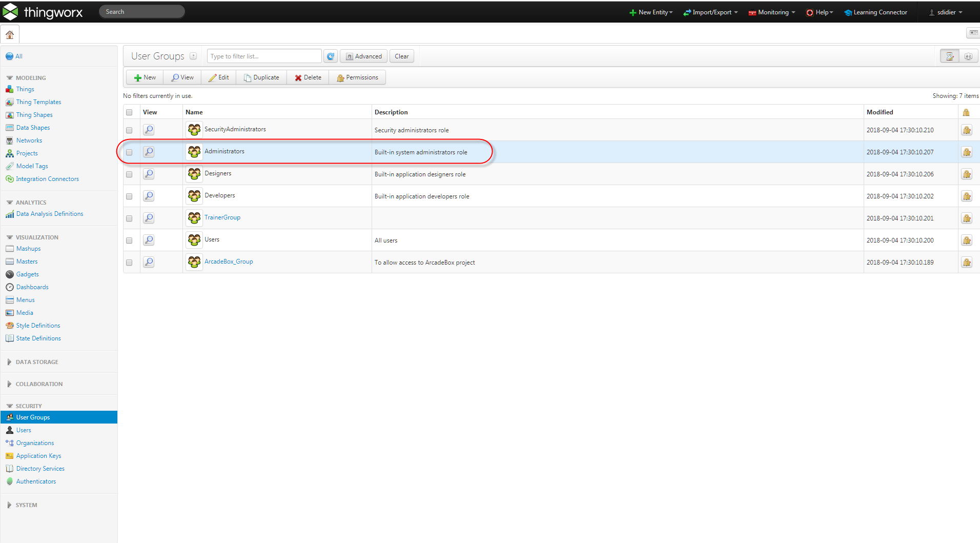Check the TrainerGroup row checkbox
This screenshot has width=980, height=543.
(x=129, y=218)
